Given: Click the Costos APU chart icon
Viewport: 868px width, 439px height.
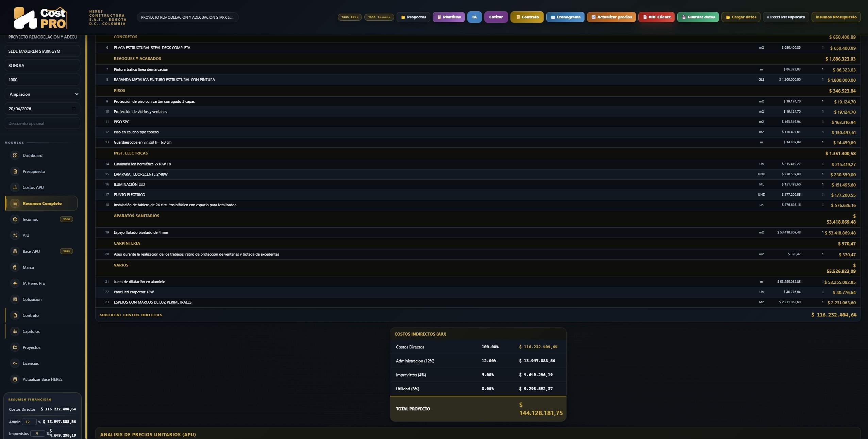Looking at the screenshot, I should (x=15, y=188).
